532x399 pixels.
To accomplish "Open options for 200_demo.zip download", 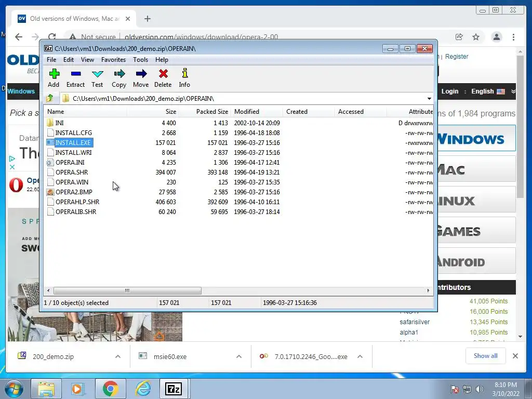I will [x=118, y=356].
